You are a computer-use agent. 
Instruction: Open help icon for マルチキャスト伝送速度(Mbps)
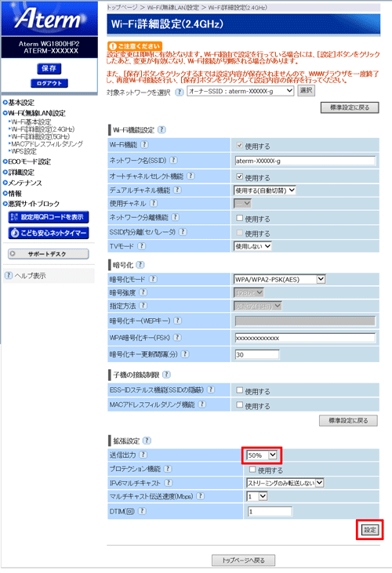click(200, 496)
